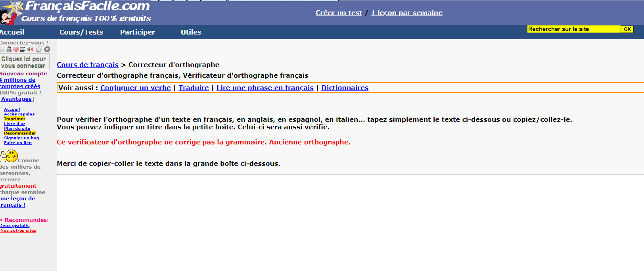Image resolution: width=644 pixels, height=271 pixels.
Task: Click the text lines icon
Action: pos(23,50)
